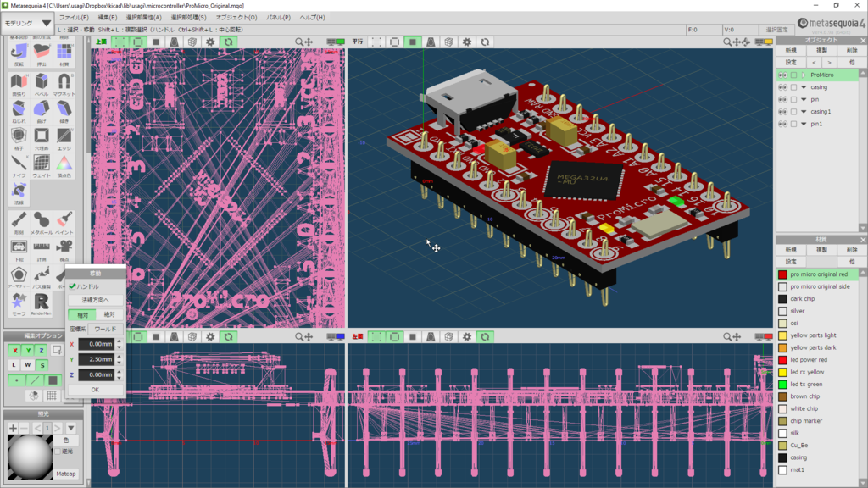868x488 pixels.
Task: Open the 編集(E) menu
Action: [x=108, y=18]
